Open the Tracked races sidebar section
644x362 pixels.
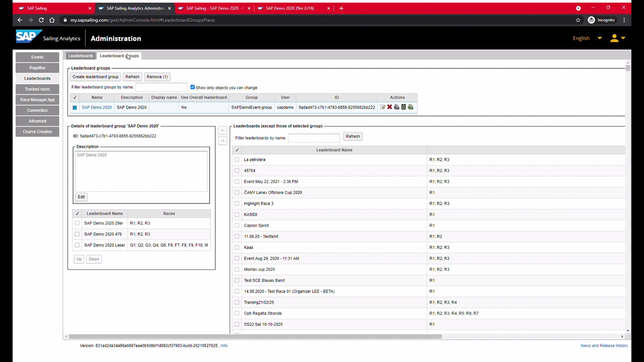coord(37,89)
